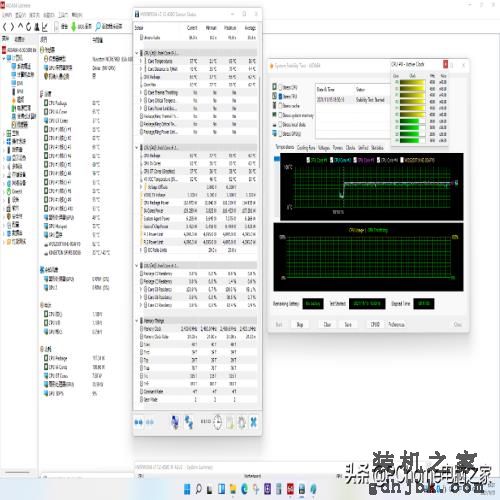Click the HWiNFO clock timer icon

click(217, 422)
